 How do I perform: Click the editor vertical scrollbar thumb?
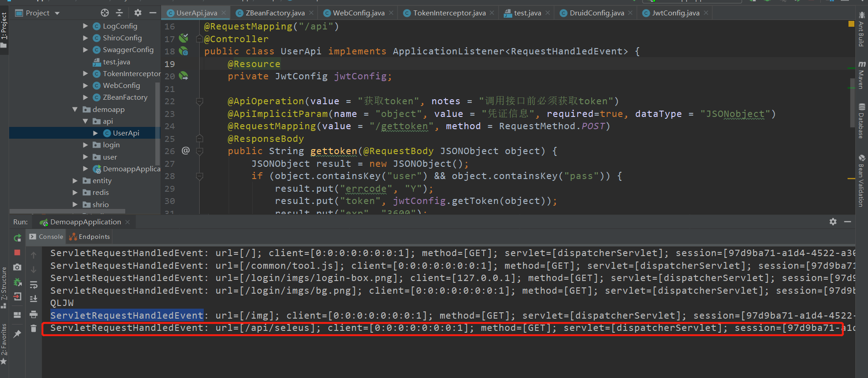click(x=852, y=103)
